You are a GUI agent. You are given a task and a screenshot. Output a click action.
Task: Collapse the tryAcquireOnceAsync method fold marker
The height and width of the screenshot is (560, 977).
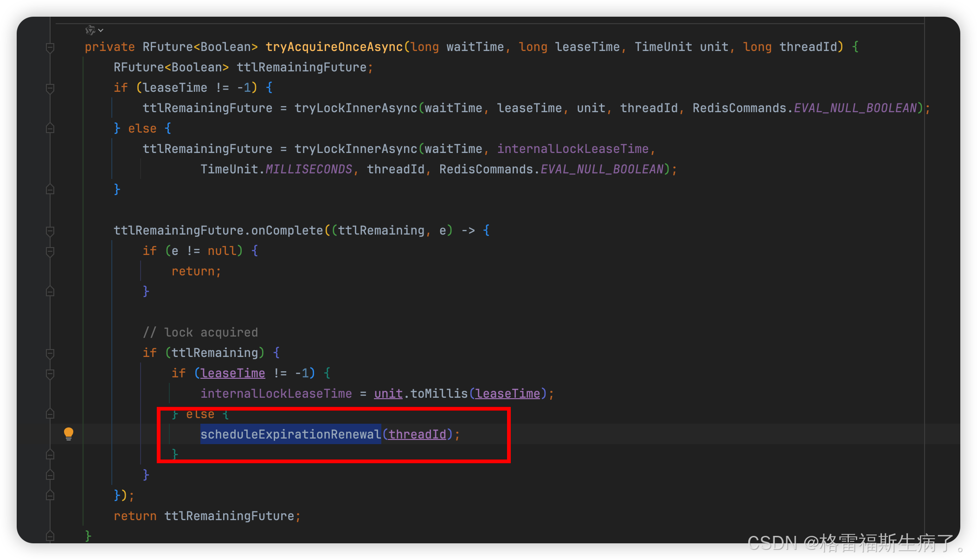point(50,47)
